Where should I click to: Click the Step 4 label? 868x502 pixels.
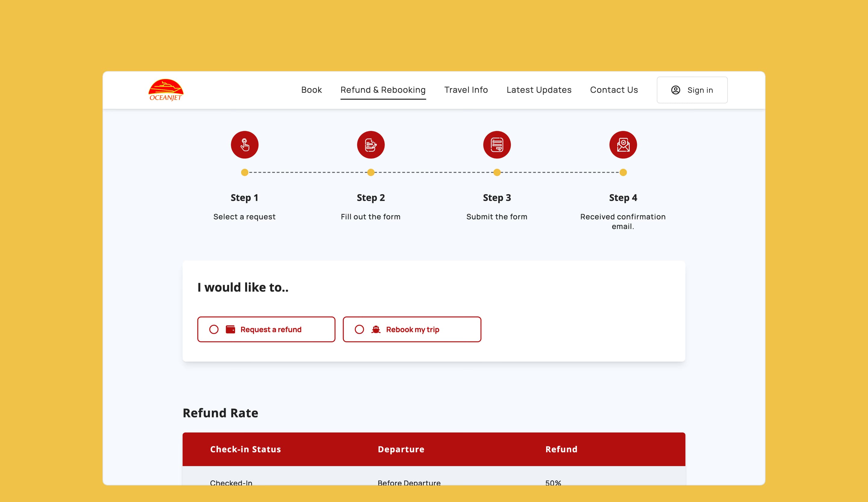point(623,198)
